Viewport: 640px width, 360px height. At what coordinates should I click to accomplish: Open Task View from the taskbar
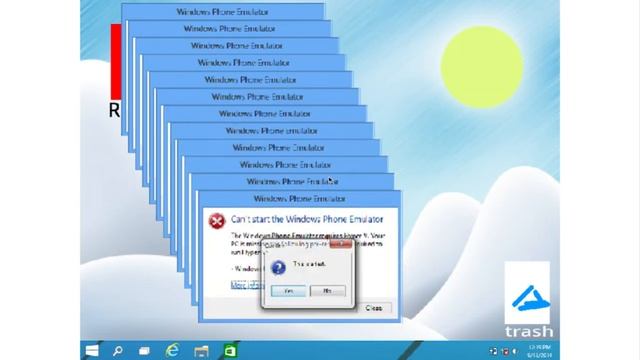(144, 351)
